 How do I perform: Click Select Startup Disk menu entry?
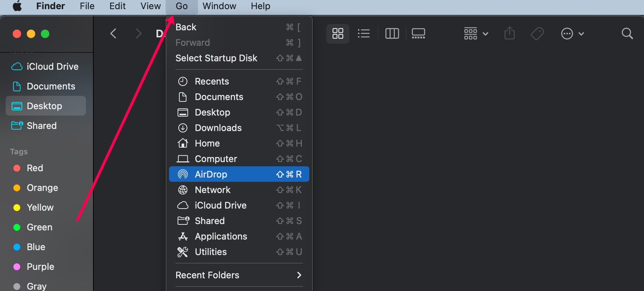click(216, 58)
